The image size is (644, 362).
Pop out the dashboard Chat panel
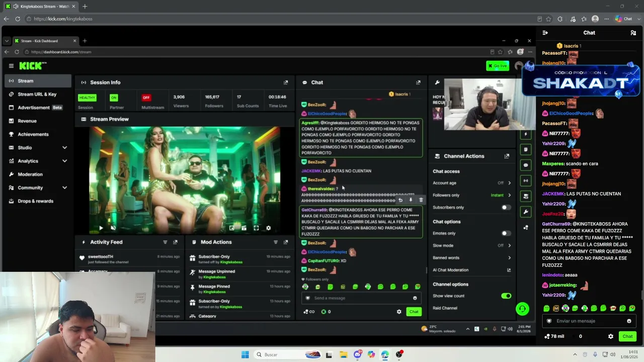[x=418, y=82]
